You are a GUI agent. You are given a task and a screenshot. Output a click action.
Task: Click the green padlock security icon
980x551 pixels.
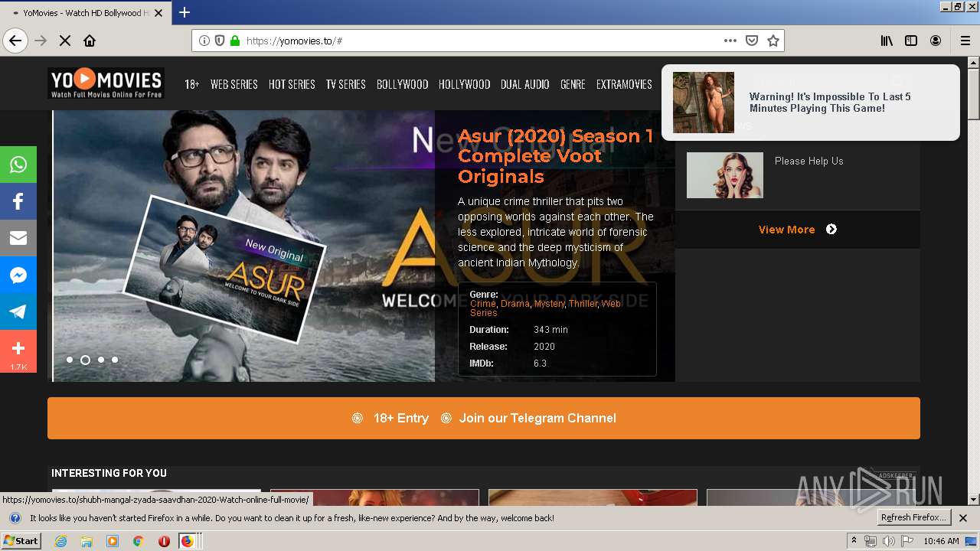tap(235, 41)
